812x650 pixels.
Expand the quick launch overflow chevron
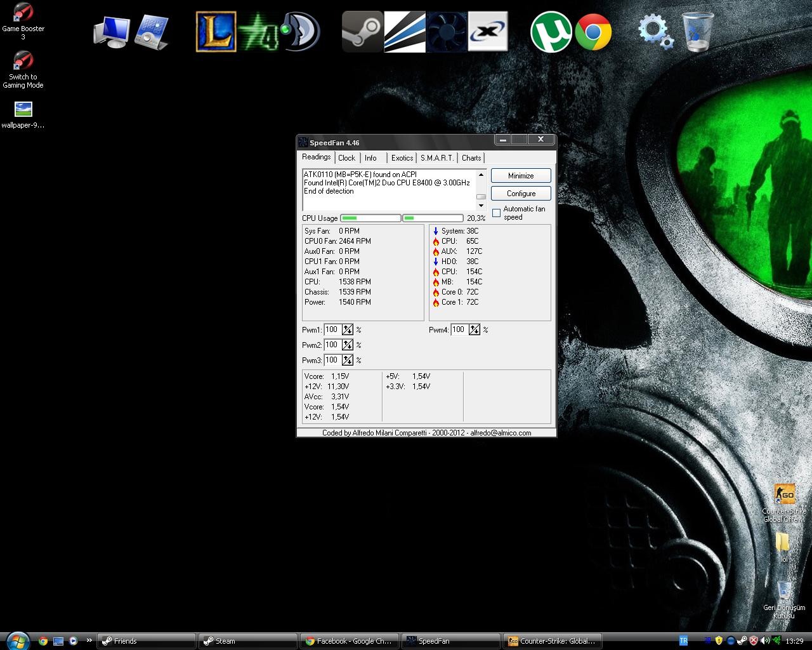89,640
